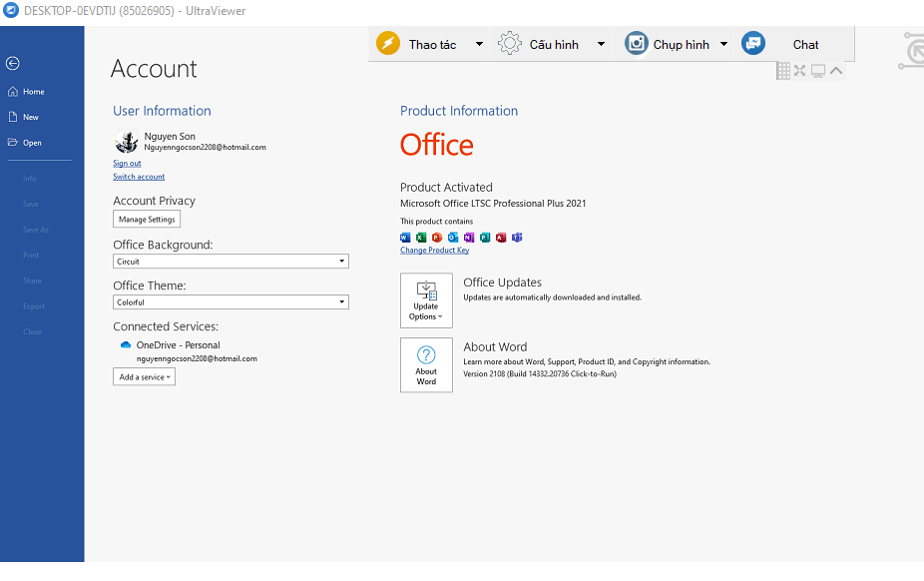
Task: Click Nguyen Son's profile picture
Action: (126, 142)
